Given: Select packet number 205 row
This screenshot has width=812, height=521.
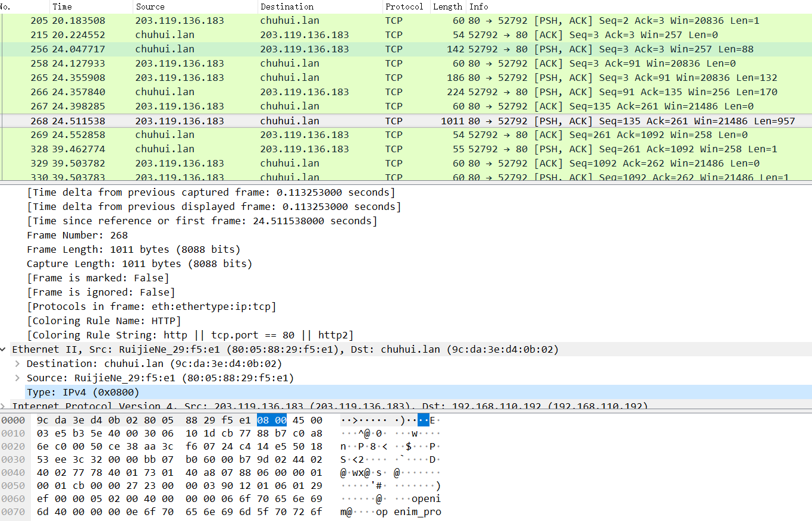Looking at the screenshot, I should [238, 21].
